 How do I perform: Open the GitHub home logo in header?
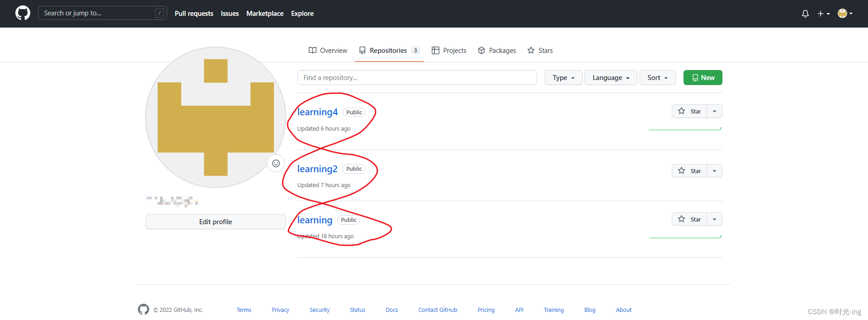[23, 13]
